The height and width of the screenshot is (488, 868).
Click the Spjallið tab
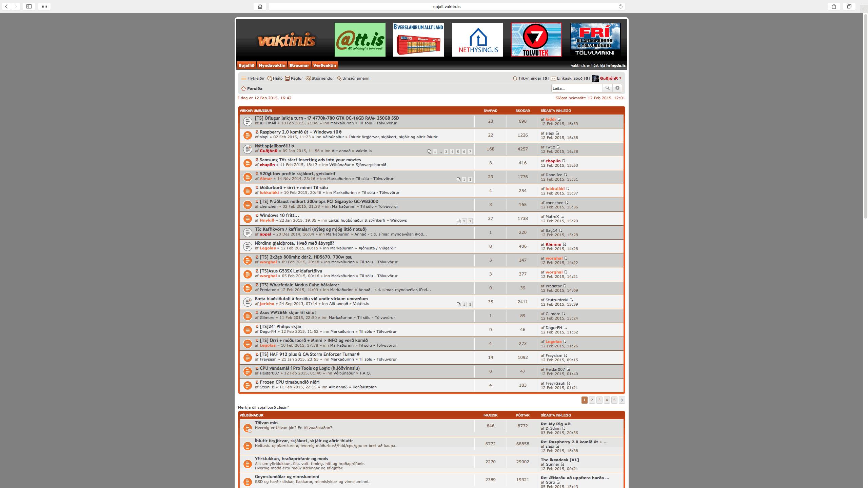(x=246, y=65)
